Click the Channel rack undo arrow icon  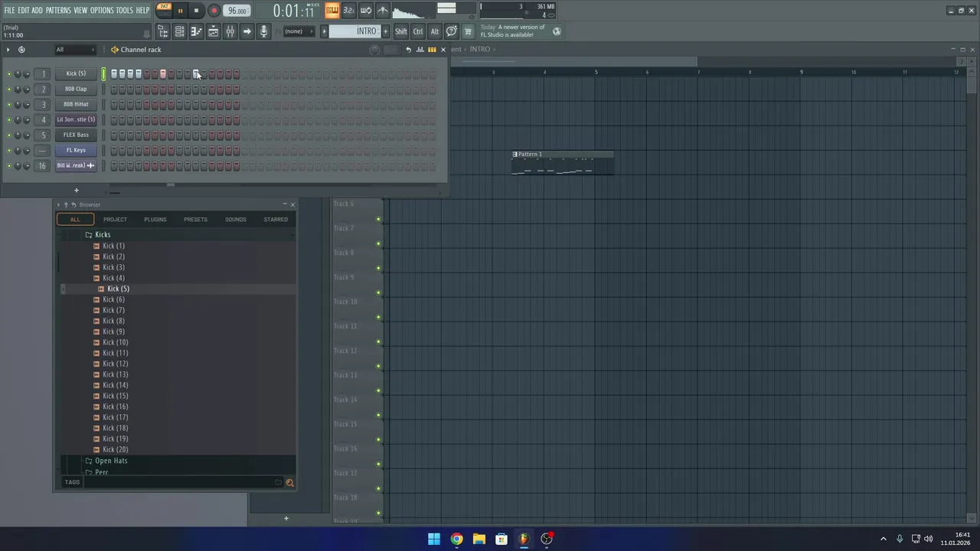pos(408,50)
